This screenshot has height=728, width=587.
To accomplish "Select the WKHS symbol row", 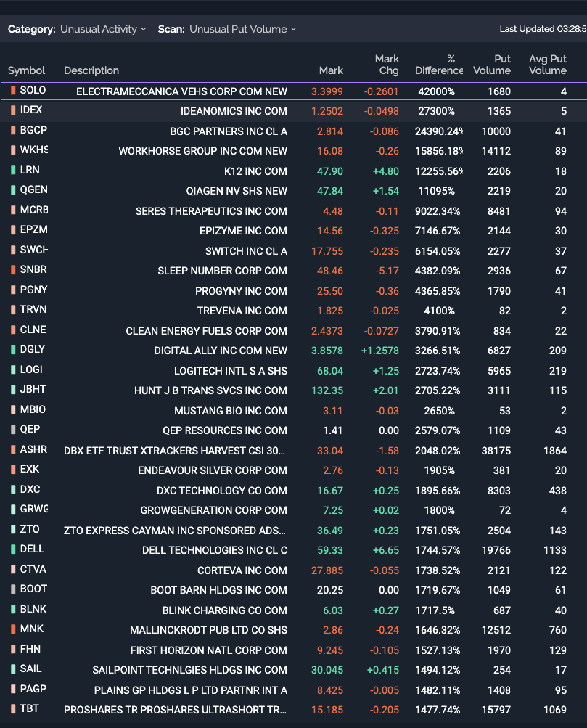I will coord(293,151).
